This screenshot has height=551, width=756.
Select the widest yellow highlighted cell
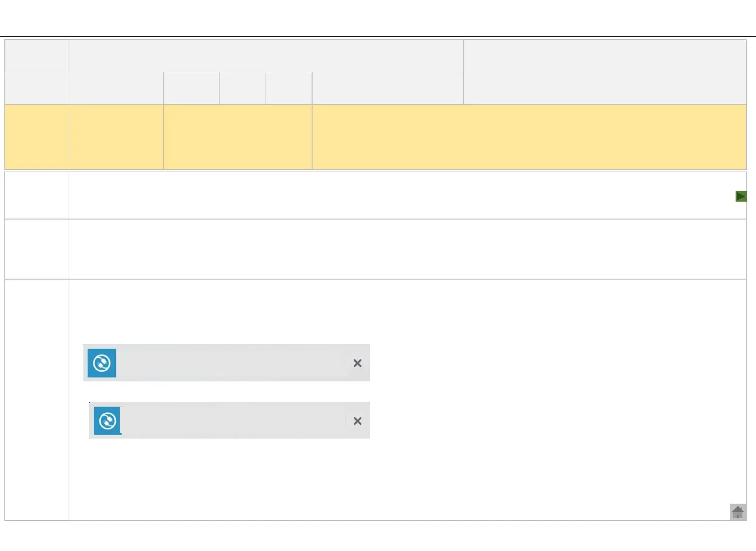(529, 137)
